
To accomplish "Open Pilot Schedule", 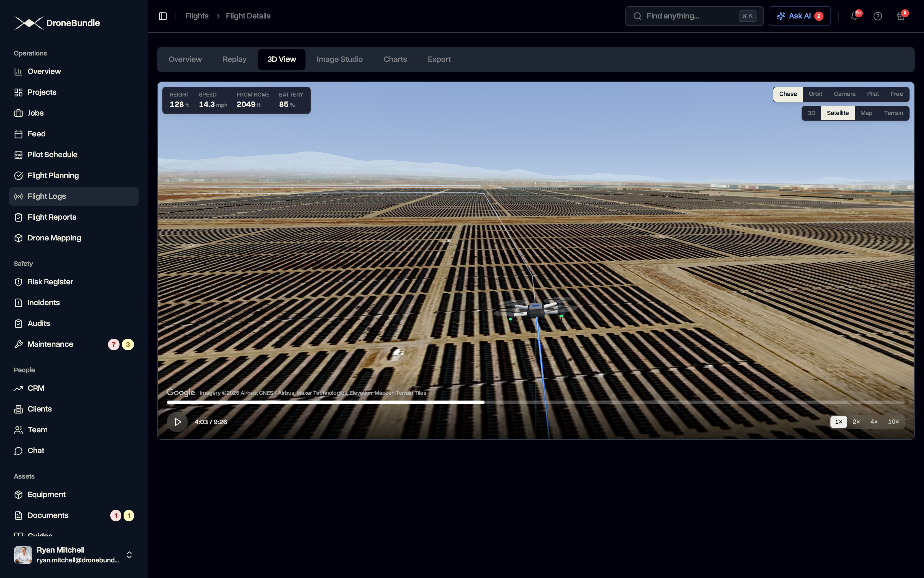I will (x=74, y=155).
